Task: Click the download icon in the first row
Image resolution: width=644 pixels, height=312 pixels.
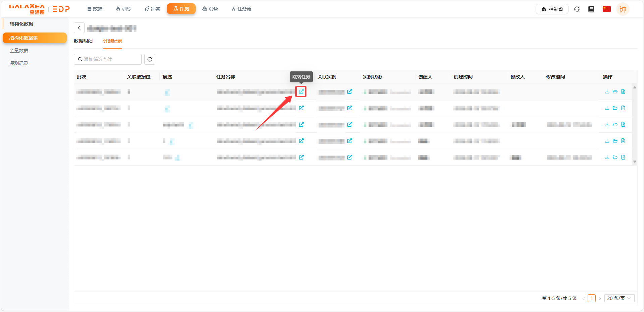Action: [607, 91]
